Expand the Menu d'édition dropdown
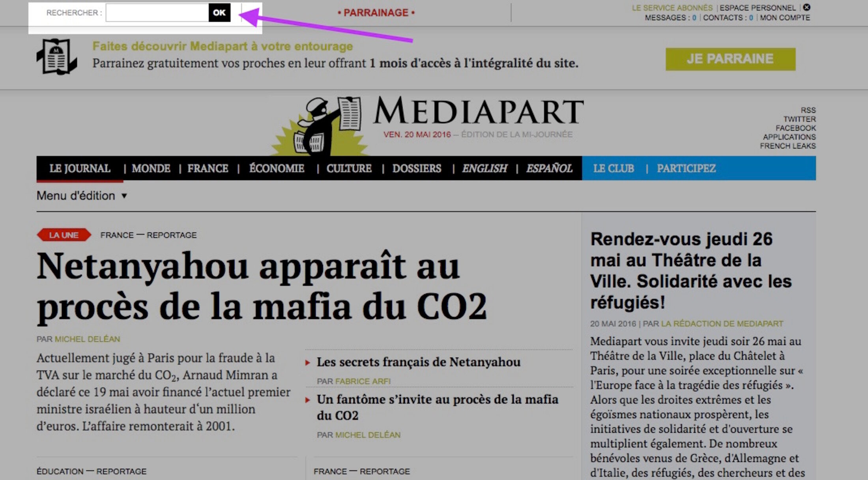 [82, 196]
